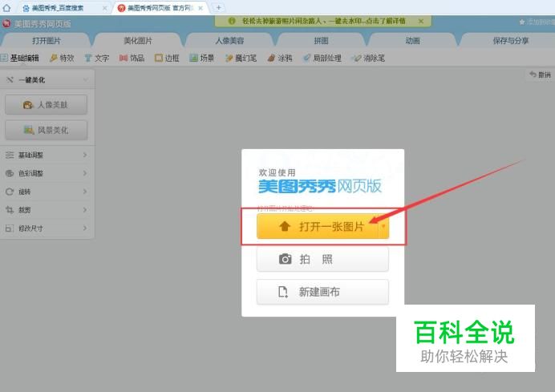
Task: Click the 拍照 camera button
Action: tap(322, 259)
